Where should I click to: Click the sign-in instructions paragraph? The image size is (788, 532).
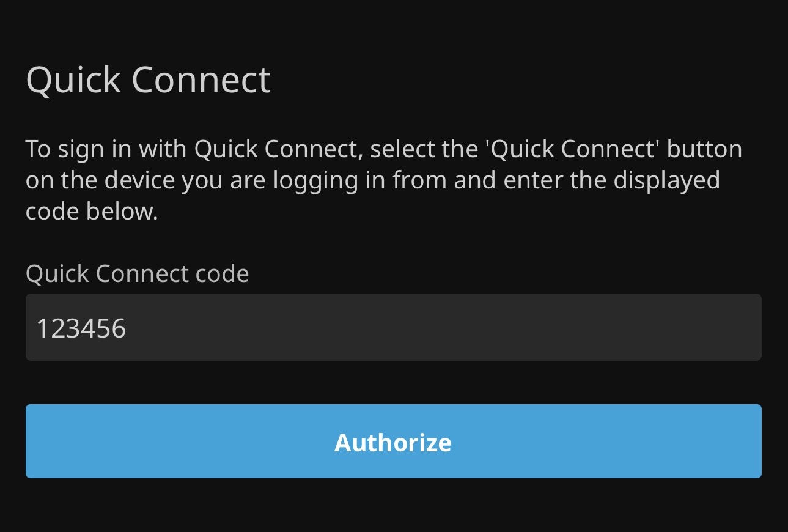click(383, 180)
